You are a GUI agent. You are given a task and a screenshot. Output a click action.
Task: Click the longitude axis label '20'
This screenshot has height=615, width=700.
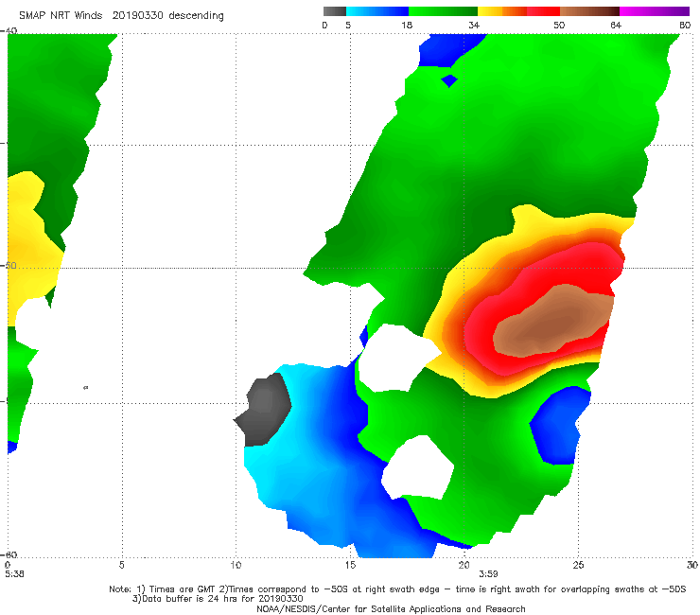pos(464,566)
